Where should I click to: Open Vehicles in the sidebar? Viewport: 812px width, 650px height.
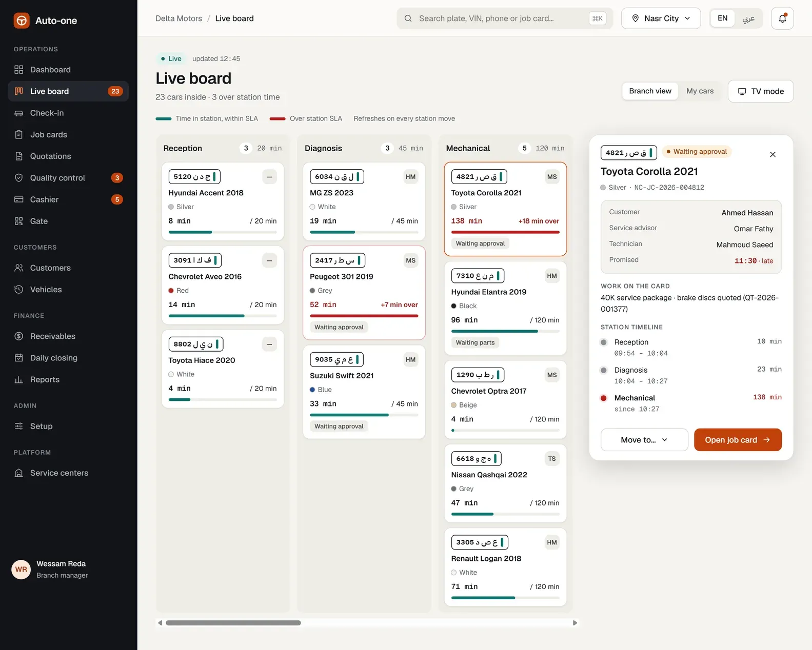tap(68, 290)
